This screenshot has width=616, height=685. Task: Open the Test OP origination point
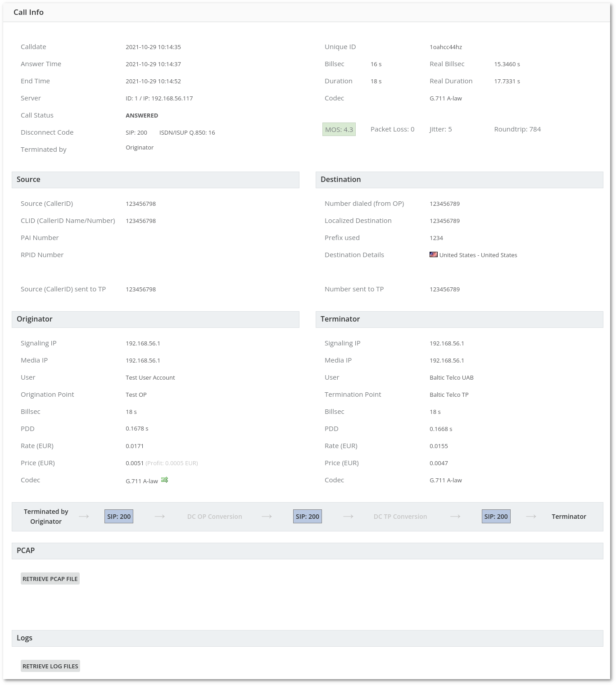point(136,395)
